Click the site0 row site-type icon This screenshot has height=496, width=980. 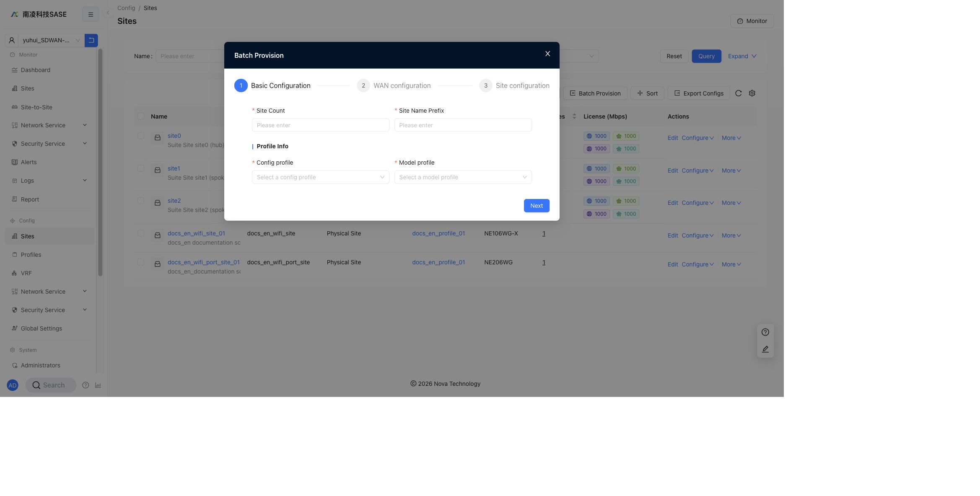tap(158, 138)
